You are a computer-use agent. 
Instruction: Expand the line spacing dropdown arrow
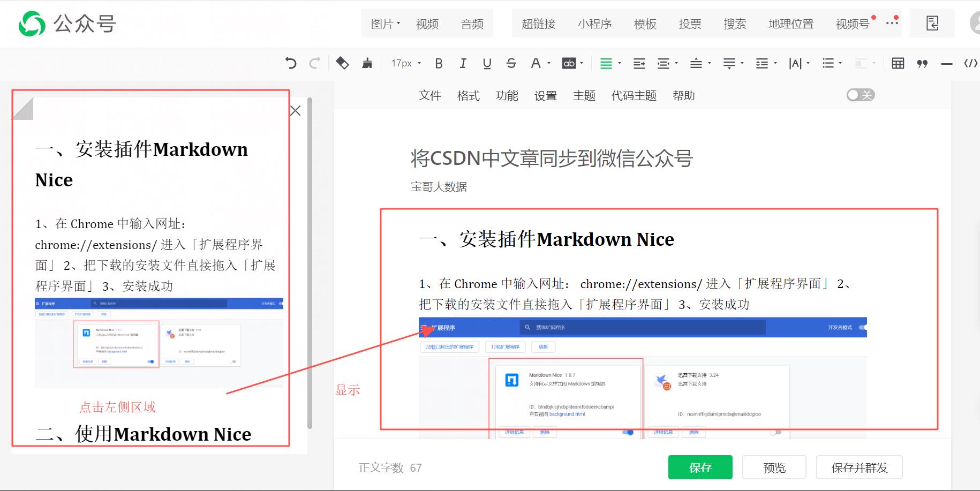775,63
